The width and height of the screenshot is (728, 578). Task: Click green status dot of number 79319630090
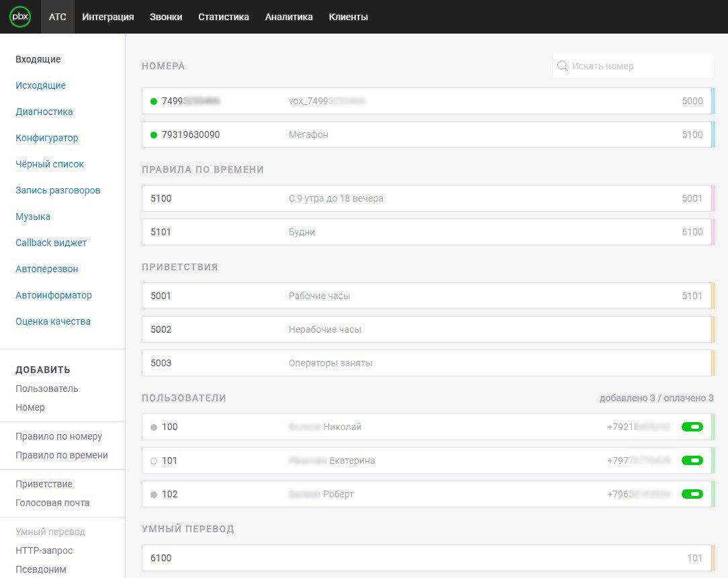click(154, 134)
